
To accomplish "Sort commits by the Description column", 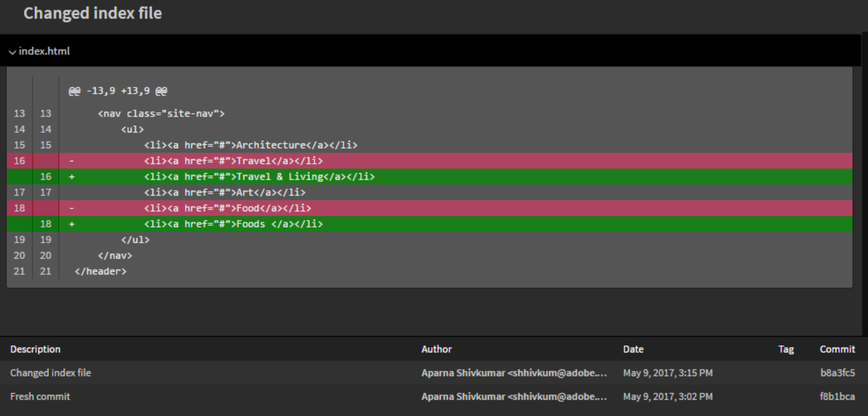I will pyautogui.click(x=35, y=349).
